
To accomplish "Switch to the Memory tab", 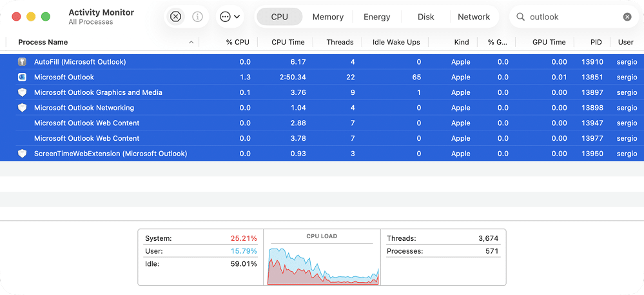I will (327, 17).
